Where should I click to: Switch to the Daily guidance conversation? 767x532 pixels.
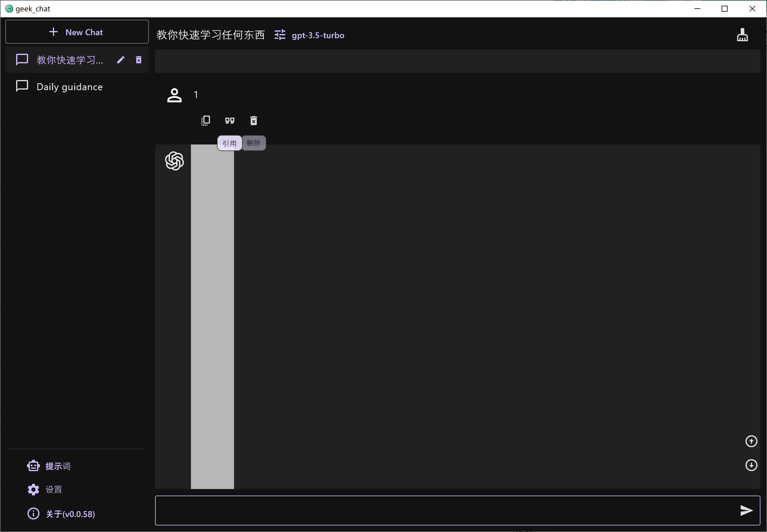click(69, 86)
